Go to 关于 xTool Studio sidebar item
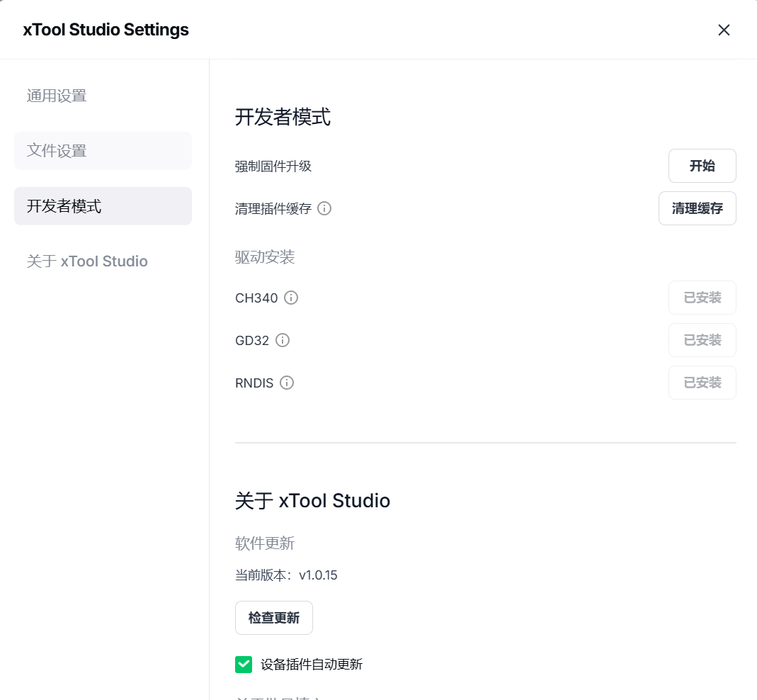 (x=87, y=261)
